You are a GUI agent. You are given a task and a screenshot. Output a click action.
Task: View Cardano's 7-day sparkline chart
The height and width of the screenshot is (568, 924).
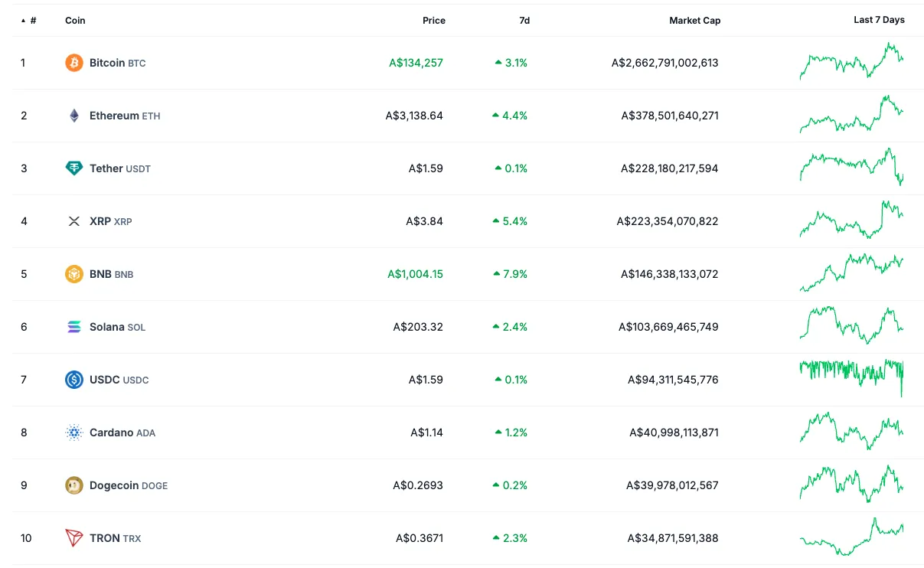pos(851,431)
